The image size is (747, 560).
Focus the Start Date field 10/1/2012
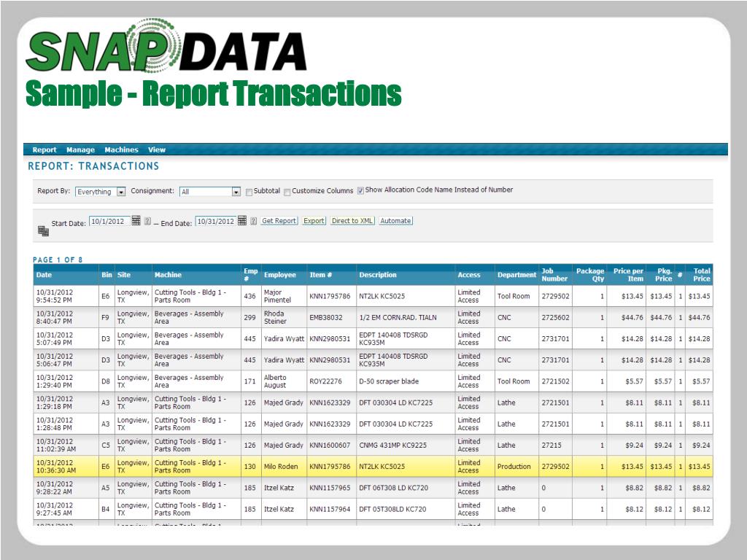pos(109,222)
